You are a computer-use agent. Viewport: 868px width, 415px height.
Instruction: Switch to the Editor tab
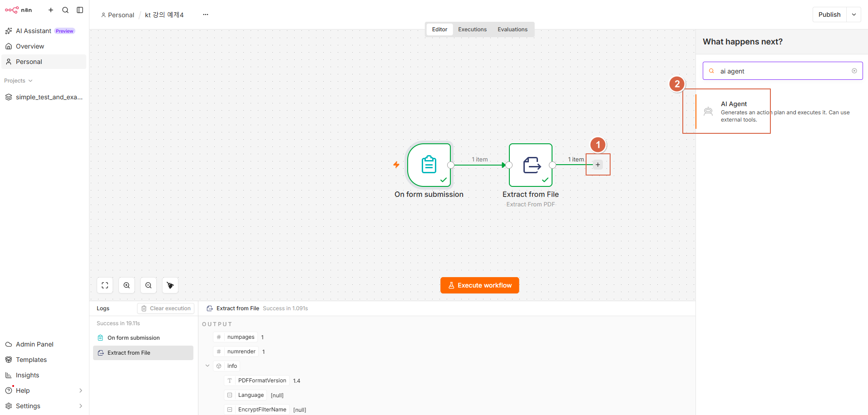pos(439,29)
